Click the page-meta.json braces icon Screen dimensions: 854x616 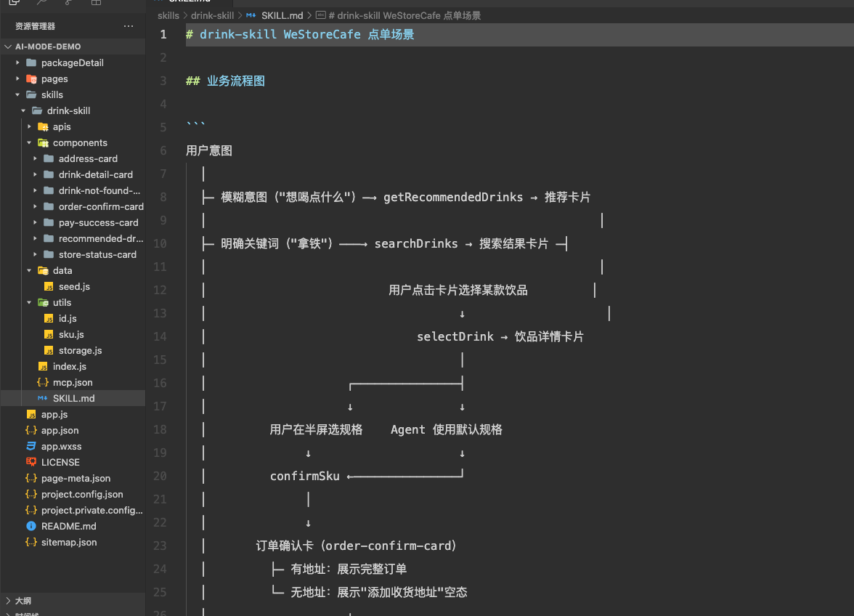pyautogui.click(x=31, y=478)
